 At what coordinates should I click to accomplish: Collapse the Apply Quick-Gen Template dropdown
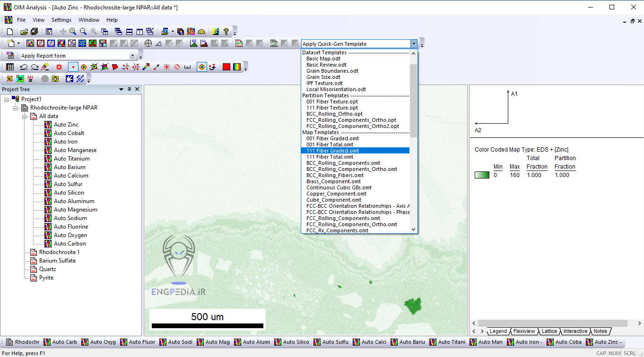tap(414, 43)
